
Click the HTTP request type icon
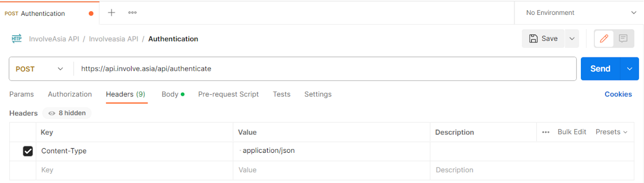[x=17, y=39]
